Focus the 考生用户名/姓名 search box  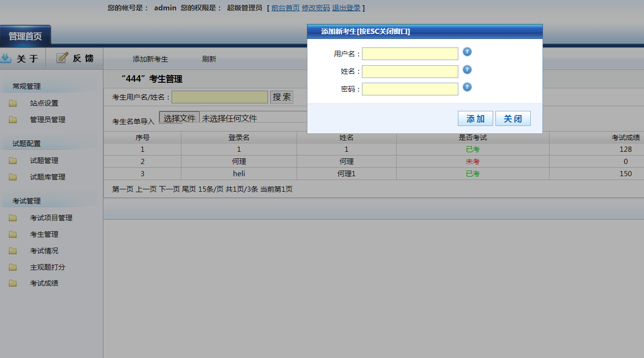click(220, 97)
